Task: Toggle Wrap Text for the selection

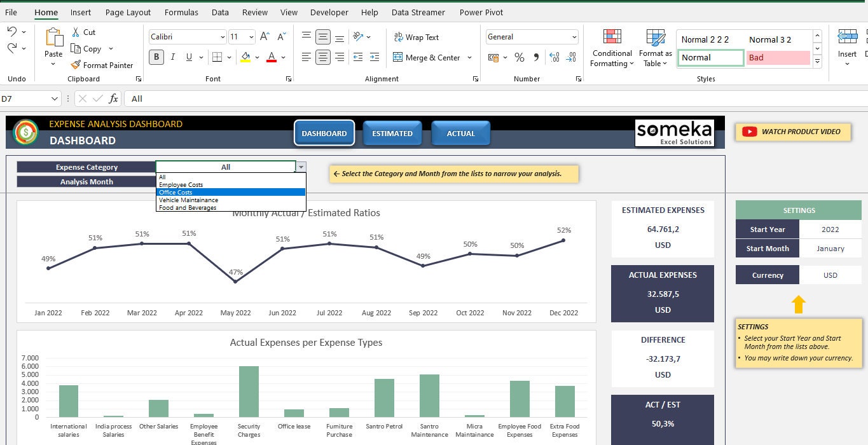Action: pyautogui.click(x=416, y=37)
